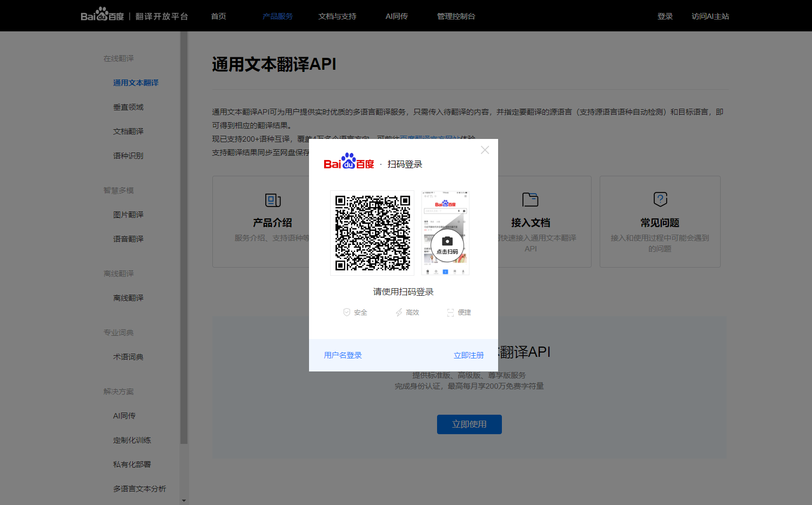Click the 高效 lightning icon
Viewport: 812px width, 505px height.
(399, 312)
